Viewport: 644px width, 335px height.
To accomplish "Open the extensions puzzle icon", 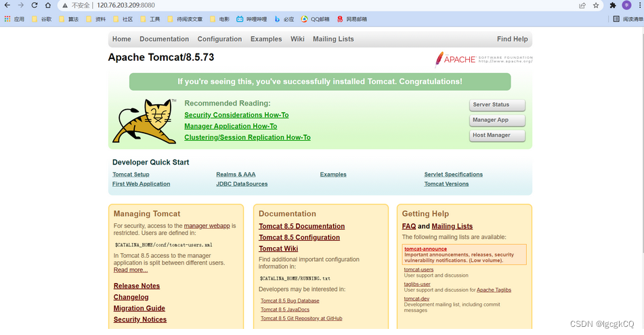I will tap(613, 5).
